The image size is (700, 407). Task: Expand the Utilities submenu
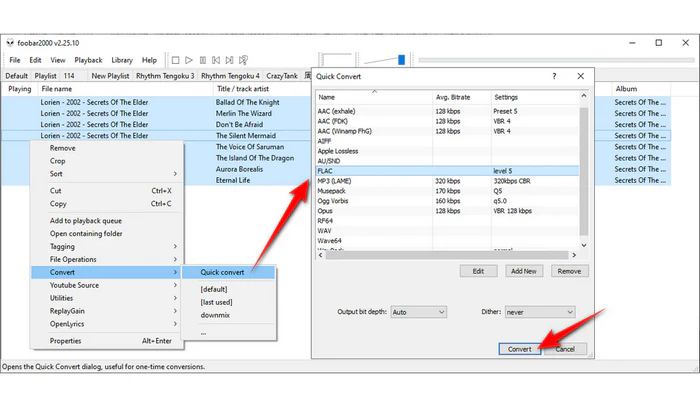(107, 298)
